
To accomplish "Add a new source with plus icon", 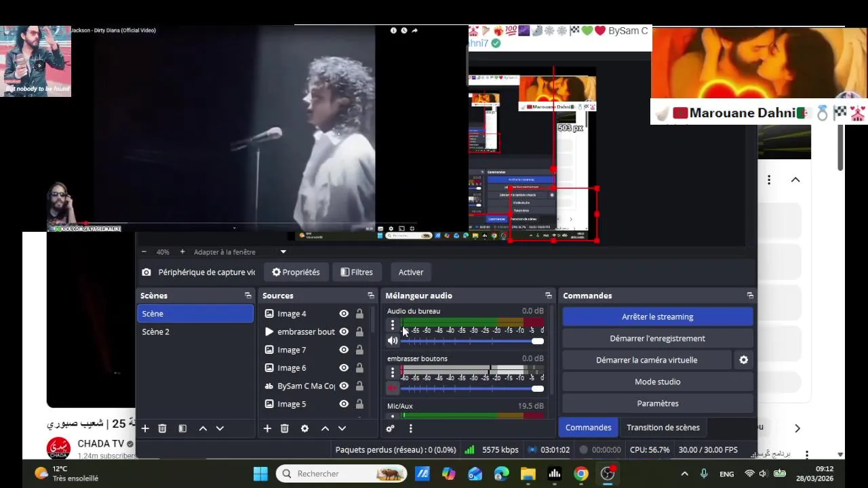I will pyautogui.click(x=267, y=428).
